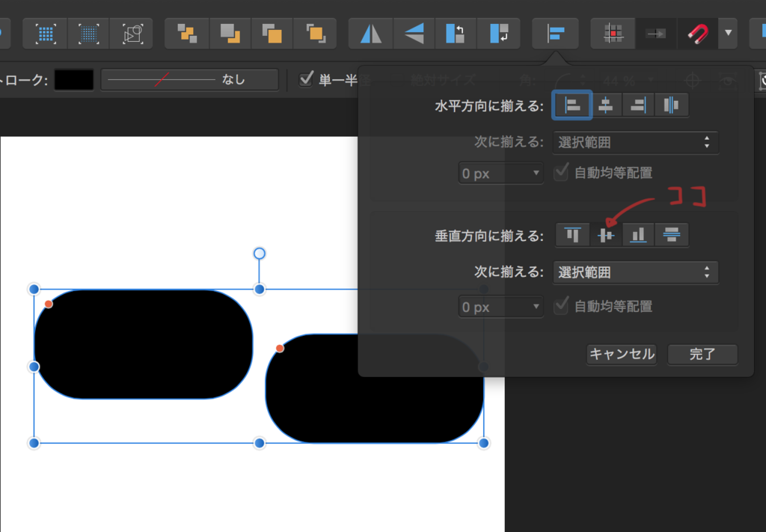This screenshot has width=766, height=532.
Task: Align vertical middle in 垂直方向に揃える row
Action: point(606,235)
